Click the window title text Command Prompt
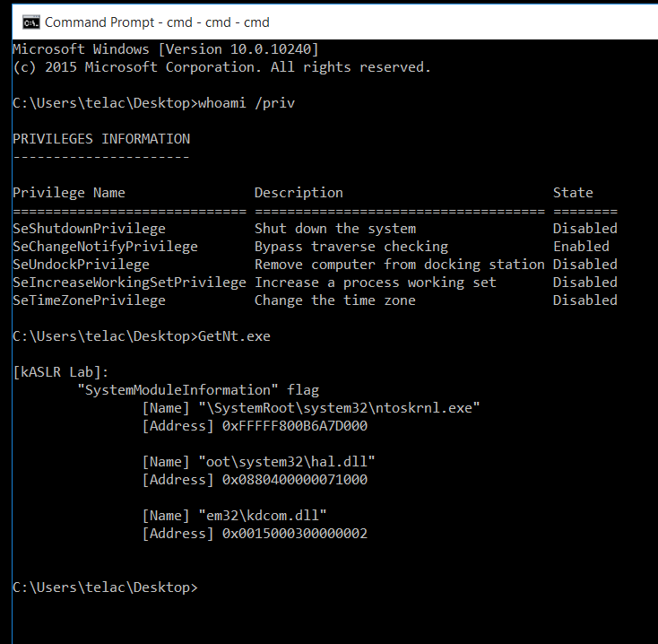The height and width of the screenshot is (644, 658). (x=100, y=22)
